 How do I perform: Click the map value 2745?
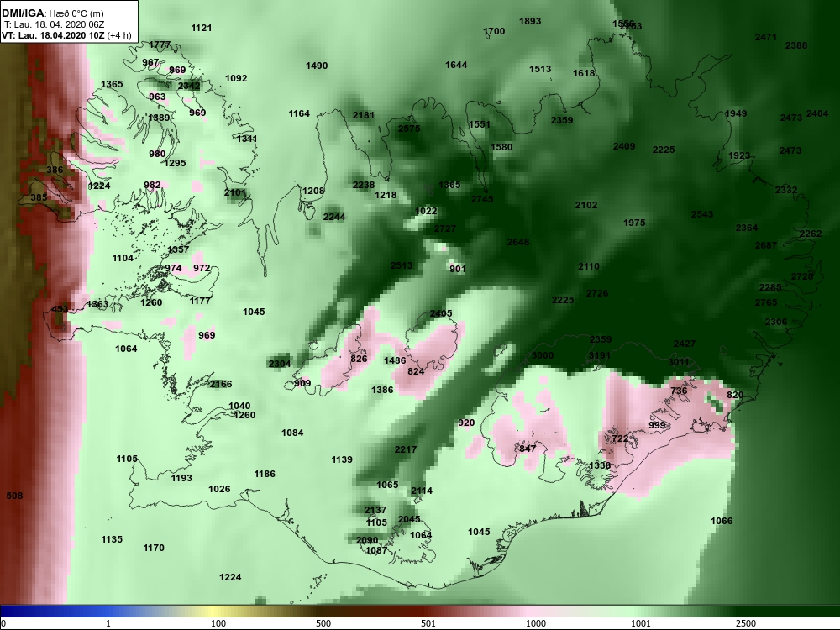coord(482,199)
